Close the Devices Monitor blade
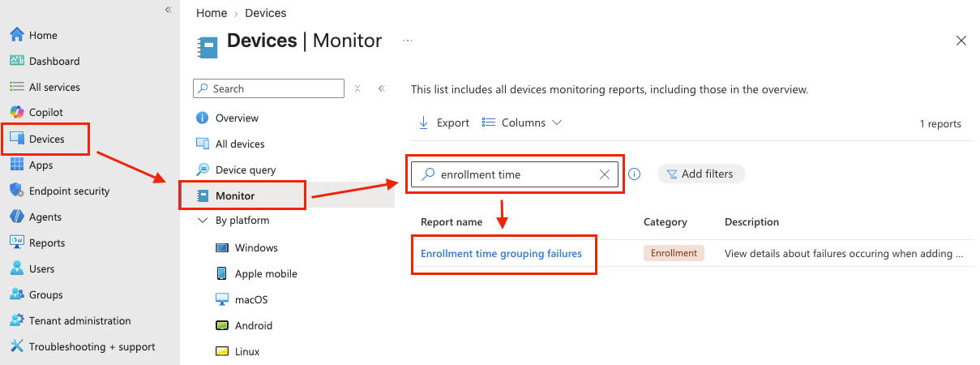The width and height of the screenshot is (980, 365). tap(961, 41)
